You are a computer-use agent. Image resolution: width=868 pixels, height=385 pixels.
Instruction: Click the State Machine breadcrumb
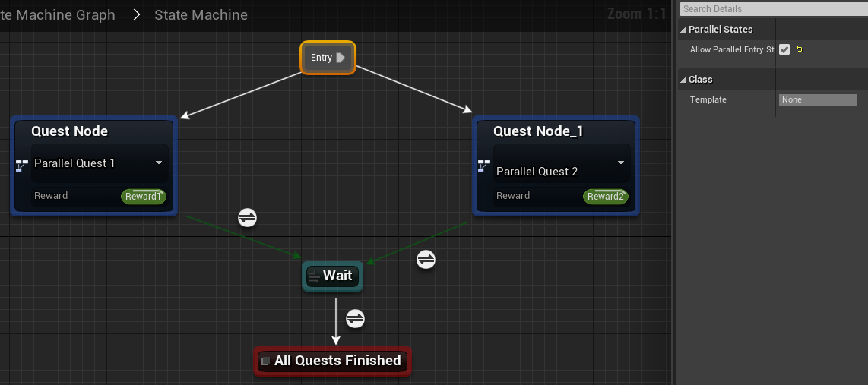[201, 15]
